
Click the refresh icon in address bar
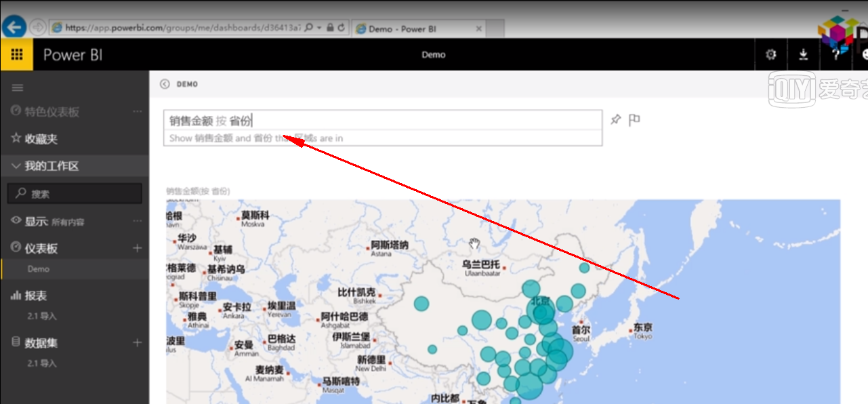342,28
